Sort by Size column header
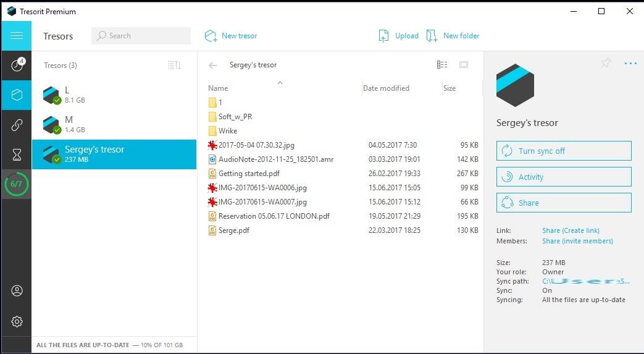The image size is (644, 354). (450, 88)
